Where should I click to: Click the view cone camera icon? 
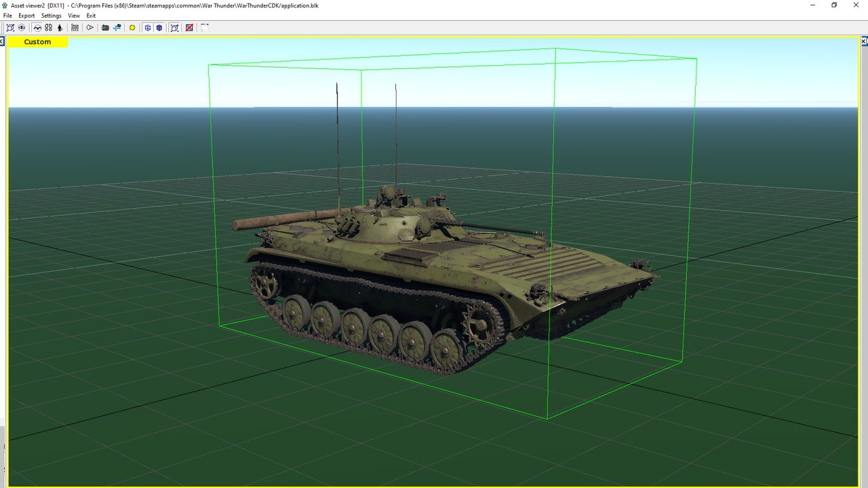[90, 28]
